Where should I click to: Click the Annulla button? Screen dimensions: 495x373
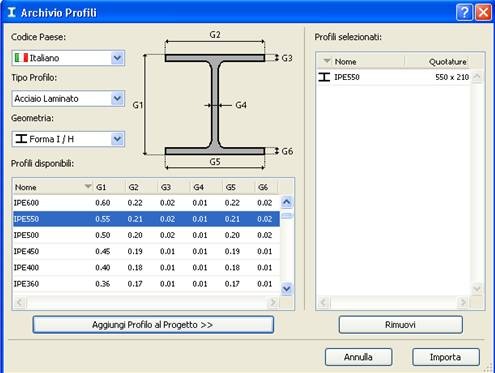pyautogui.click(x=358, y=357)
